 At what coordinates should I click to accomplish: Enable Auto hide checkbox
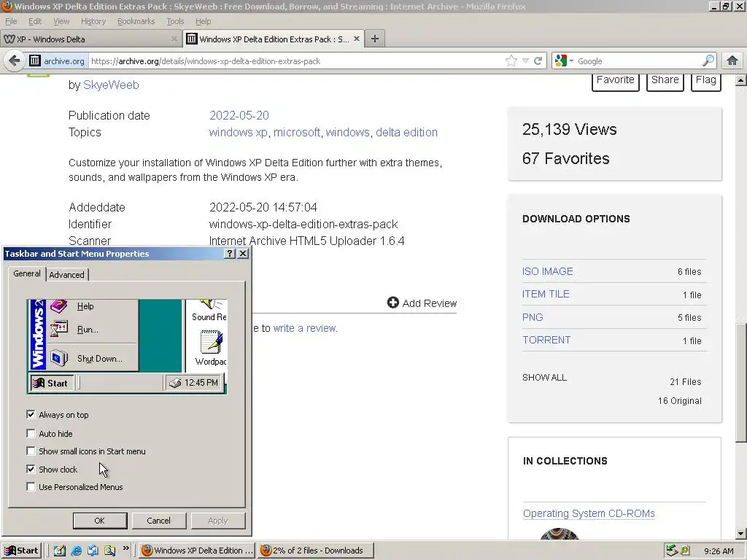(31, 433)
